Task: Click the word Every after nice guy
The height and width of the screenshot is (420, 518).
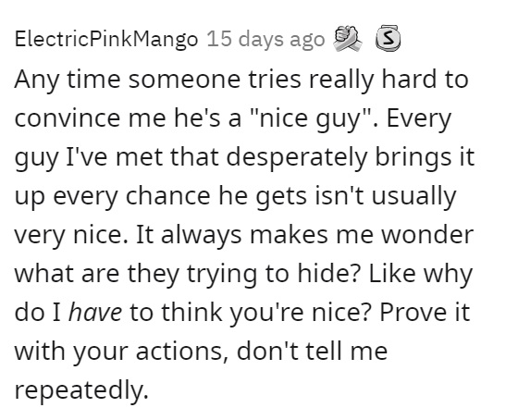Action: (x=418, y=119)
